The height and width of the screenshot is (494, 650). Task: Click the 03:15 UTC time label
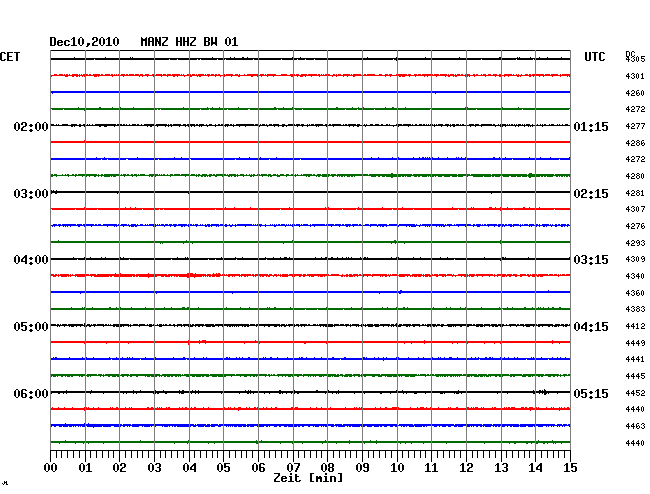click(591, 260)
